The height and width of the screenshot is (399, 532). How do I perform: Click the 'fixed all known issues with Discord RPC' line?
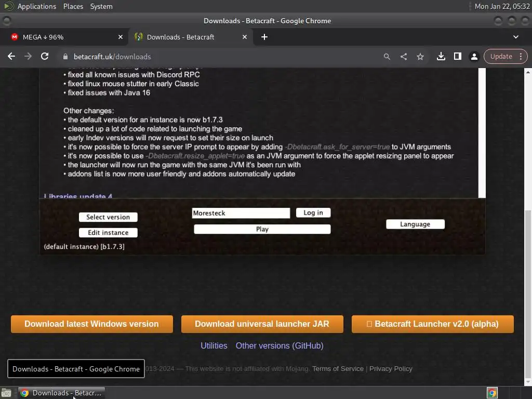click(x=134, y=75)
